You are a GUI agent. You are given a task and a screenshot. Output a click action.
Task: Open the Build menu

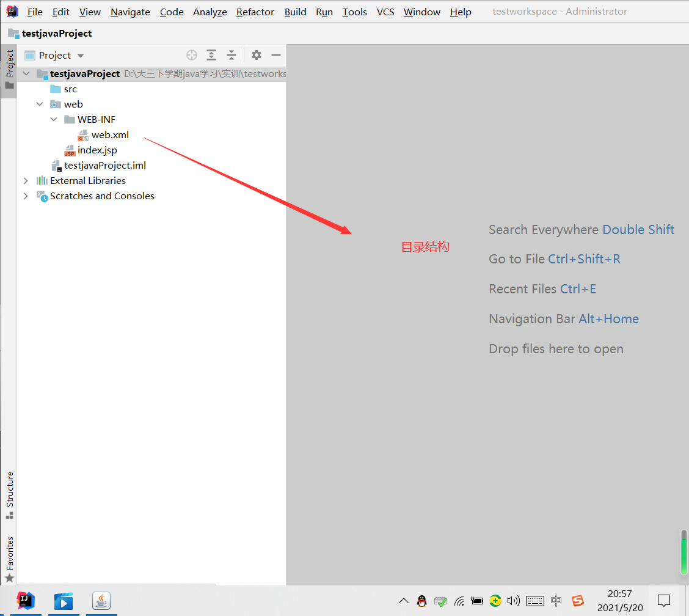point(295,12)
